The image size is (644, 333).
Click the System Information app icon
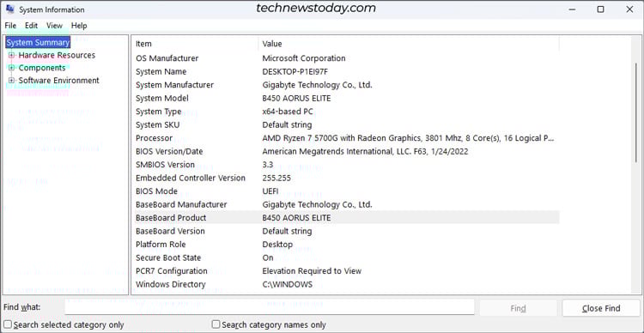tap(9, 9)
